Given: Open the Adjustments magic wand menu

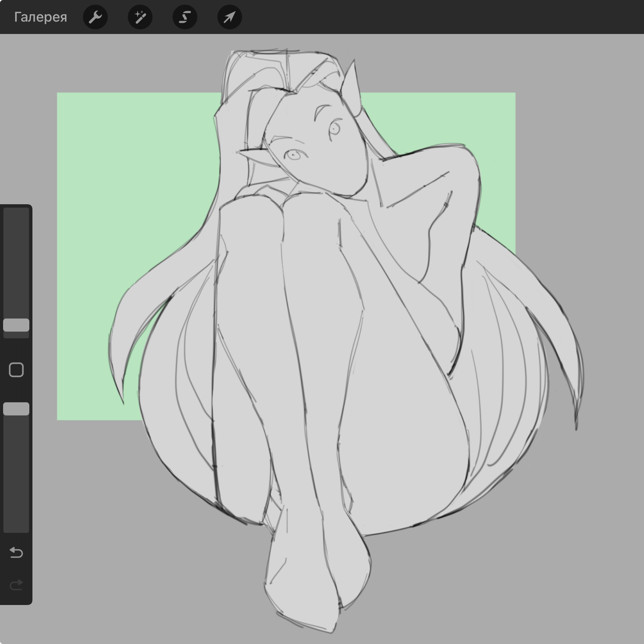Looking at the screenshot, I should pyautogui.click(x=140, y=17).
